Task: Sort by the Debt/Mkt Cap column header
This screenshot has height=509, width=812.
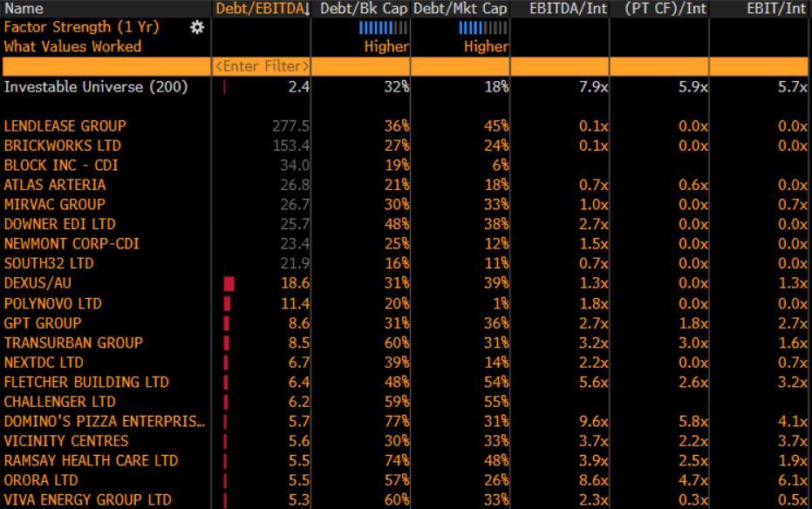Action: (x=461, y=8)
